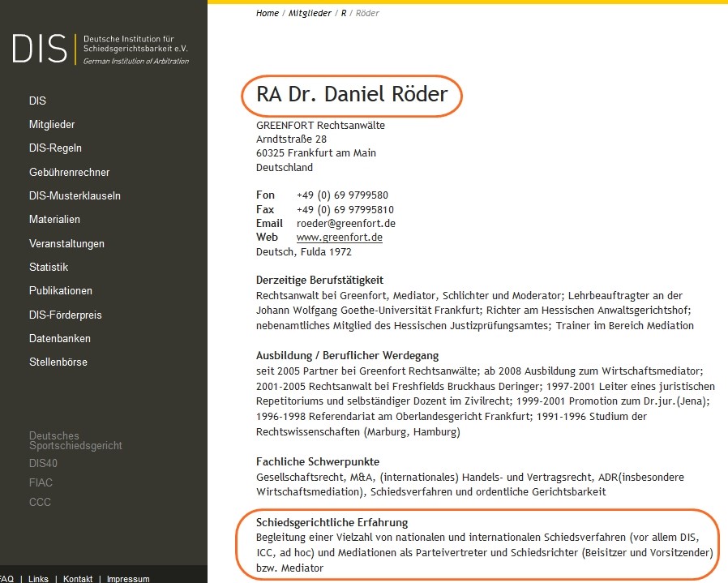Open the DIS40 link

click(x=43, y=464)
